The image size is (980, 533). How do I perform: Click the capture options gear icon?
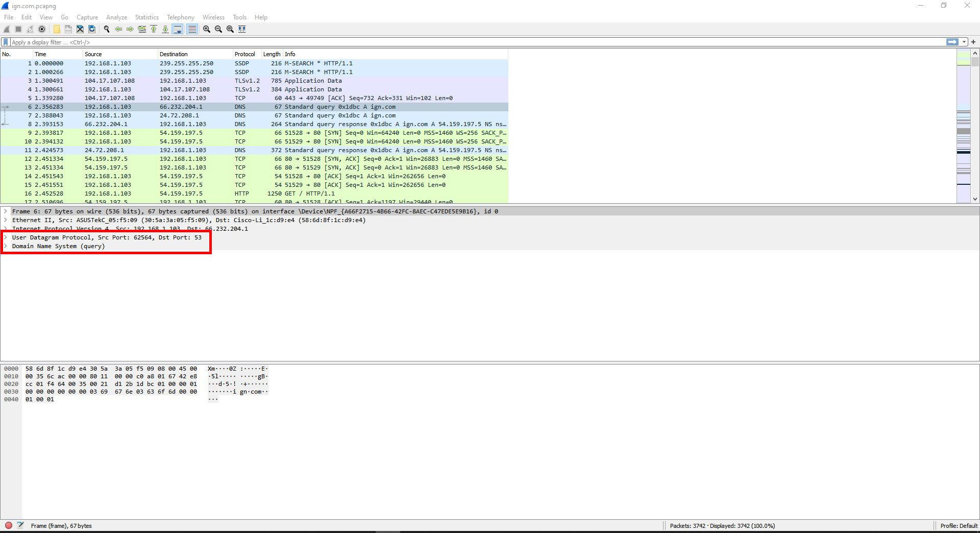tap(42, 29)
